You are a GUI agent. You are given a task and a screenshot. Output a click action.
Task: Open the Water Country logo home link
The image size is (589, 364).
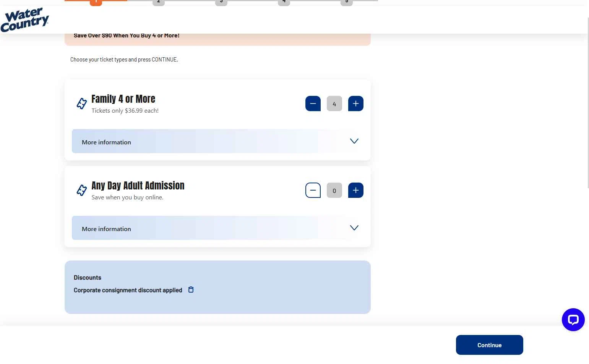25,20
